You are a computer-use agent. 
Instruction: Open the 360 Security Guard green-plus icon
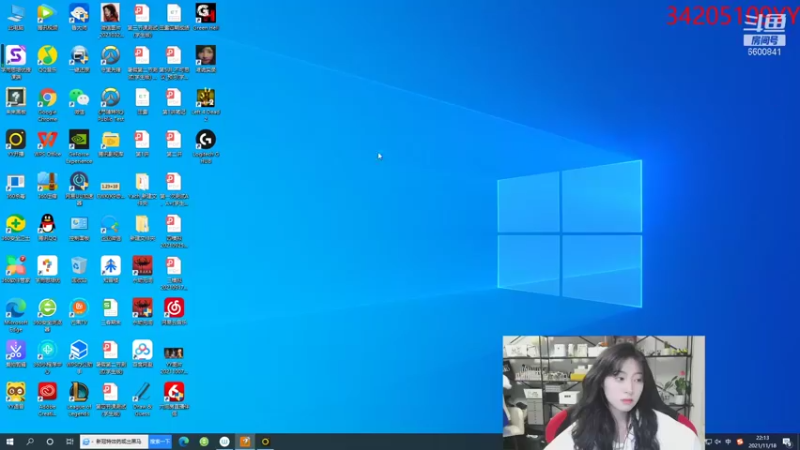[x=16, y=228]
